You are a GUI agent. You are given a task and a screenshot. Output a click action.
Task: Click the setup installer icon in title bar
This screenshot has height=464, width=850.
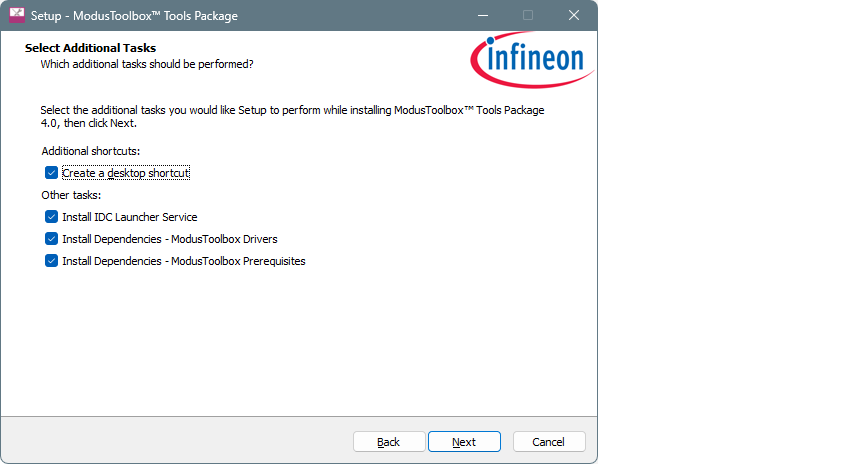tap(17, 15)
